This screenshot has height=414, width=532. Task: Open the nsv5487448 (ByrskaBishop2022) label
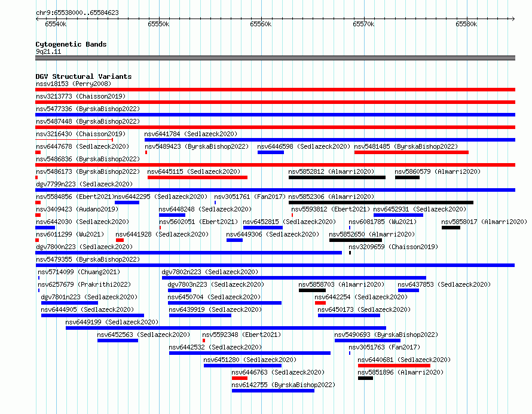point(88,121)
